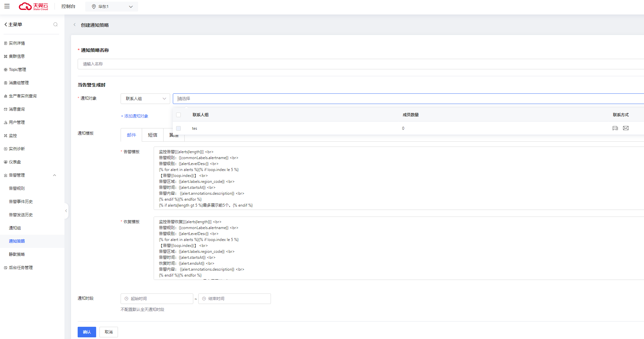The image size is (644, 339).
Task: Check the box for tes contact group
Action: (x=178, y=128)
